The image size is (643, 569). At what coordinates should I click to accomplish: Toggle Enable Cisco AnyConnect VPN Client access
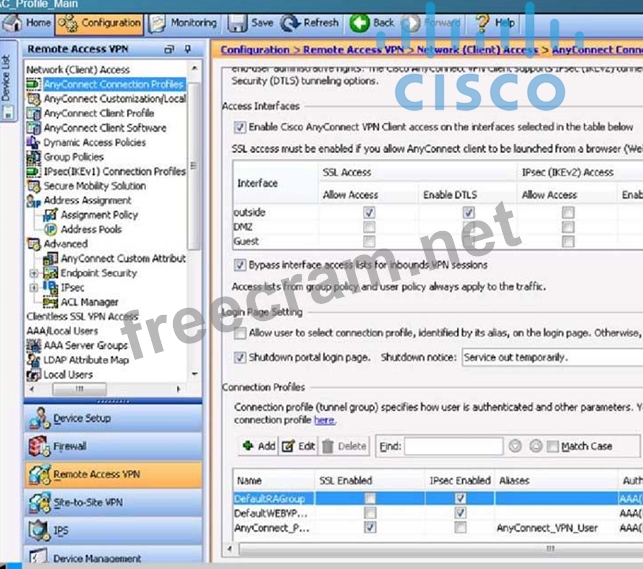[240, 127]
